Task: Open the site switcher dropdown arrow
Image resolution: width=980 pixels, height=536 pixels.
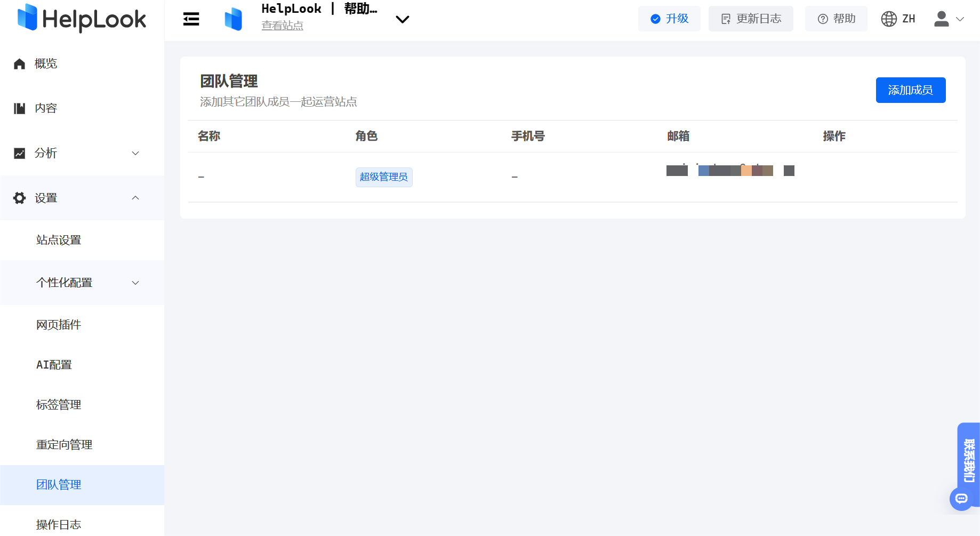Action: pyautogui.click(x=402, y=20)
